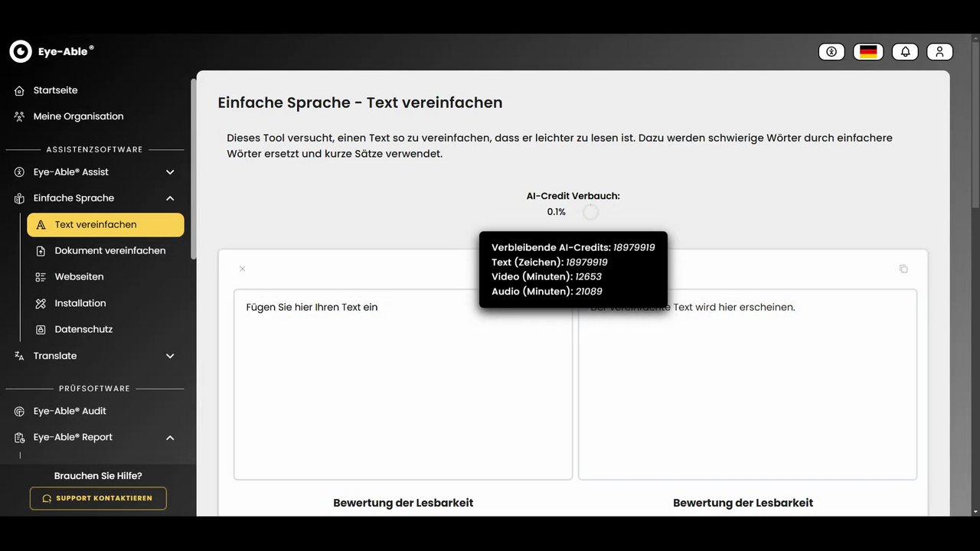Click 'Brauchen Sie Hilfe?' text

tap(98, 476)
